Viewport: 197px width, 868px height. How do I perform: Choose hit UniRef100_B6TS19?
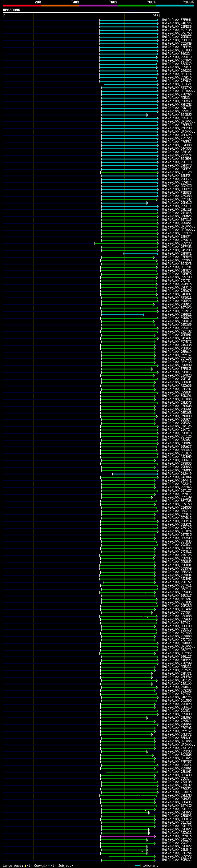coord(176,220)
